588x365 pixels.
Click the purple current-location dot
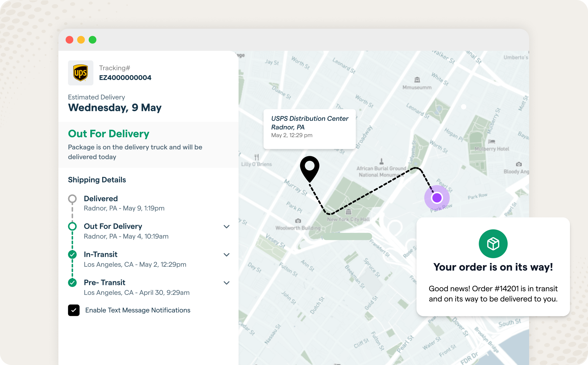tap(437, 198)
